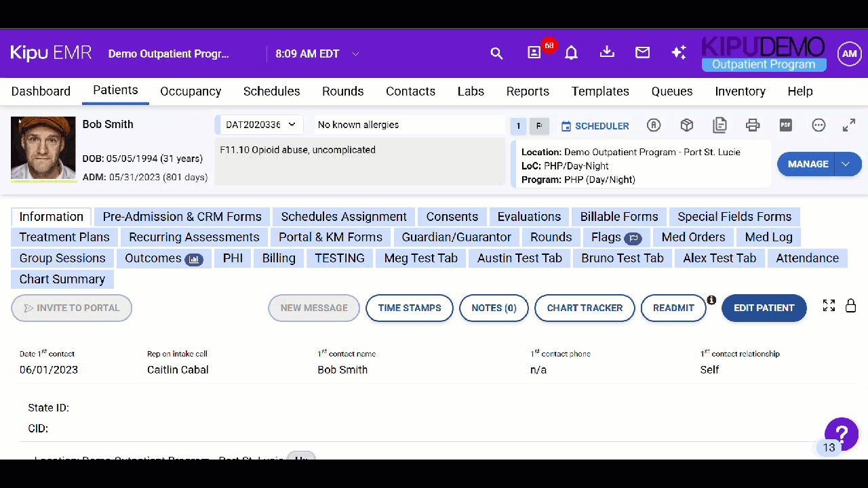Open the Labs menu item
868x488 pixels.
(x=471, y=91)
